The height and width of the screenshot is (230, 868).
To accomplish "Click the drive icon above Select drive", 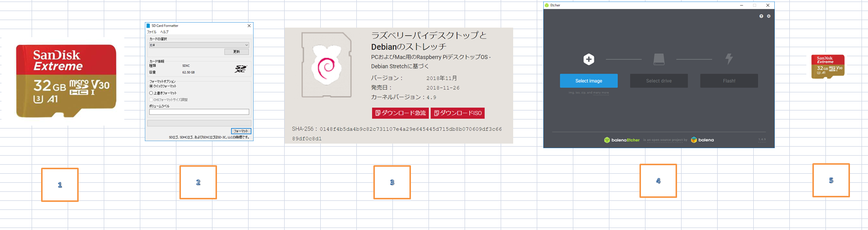I will pyautogui.click(x=659, y=59).
